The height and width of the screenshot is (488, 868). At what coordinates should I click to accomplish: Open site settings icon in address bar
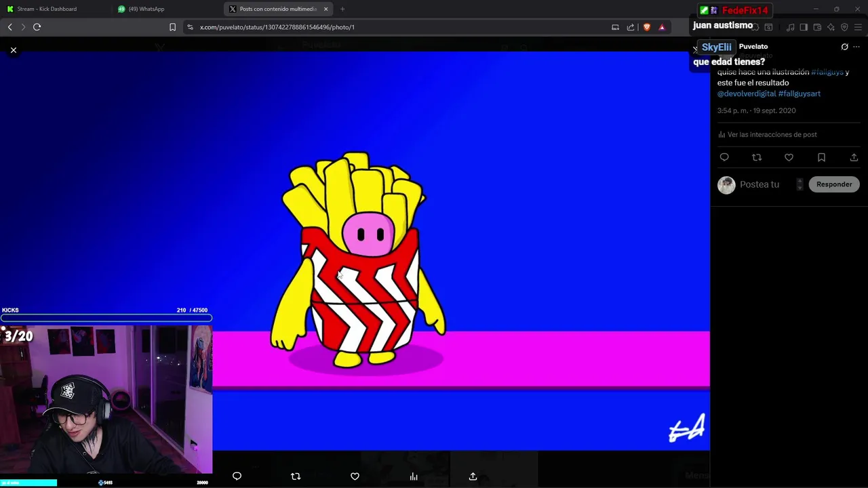coord(190,27)
